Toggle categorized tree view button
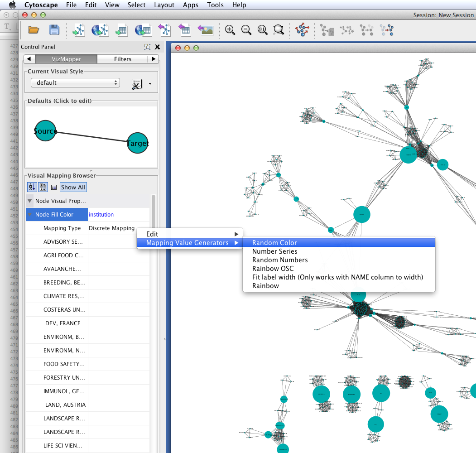Image resolution: width=476 pixels, height=453 pixels. point(43,187)
